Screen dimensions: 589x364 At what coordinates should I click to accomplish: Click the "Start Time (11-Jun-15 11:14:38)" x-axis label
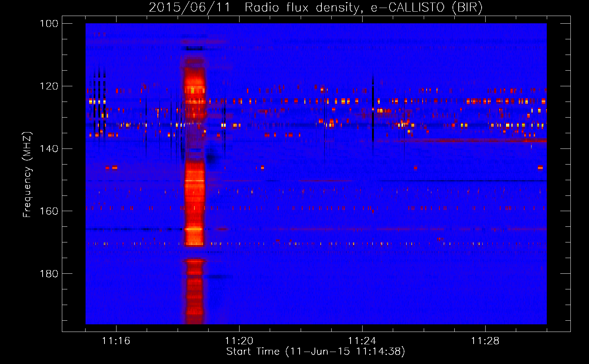(316, 352)
